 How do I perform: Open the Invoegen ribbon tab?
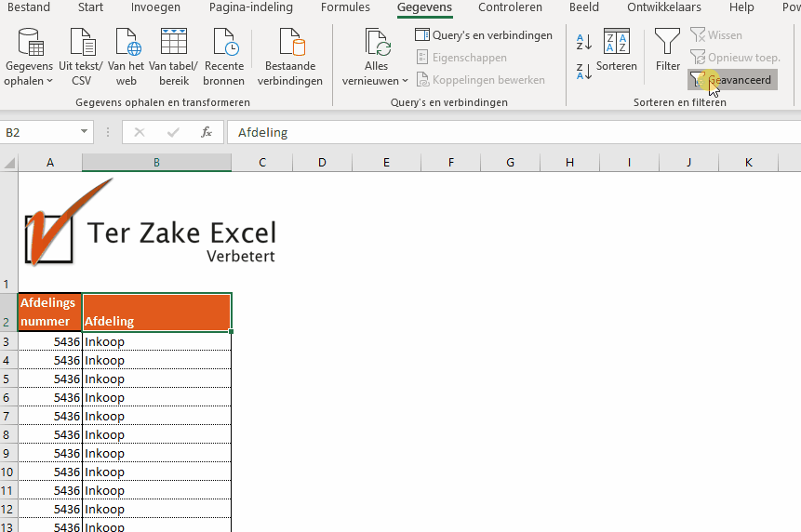(x=156, y=7)
